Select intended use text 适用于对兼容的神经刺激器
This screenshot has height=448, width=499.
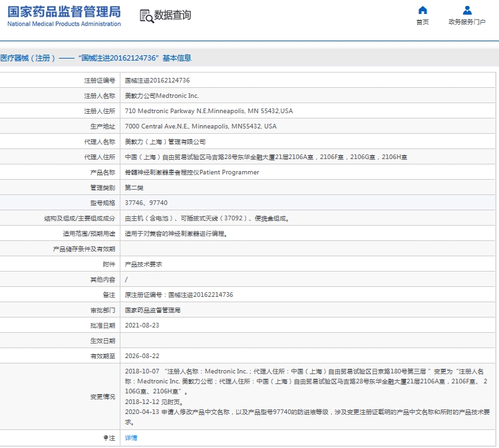(176, 234)
